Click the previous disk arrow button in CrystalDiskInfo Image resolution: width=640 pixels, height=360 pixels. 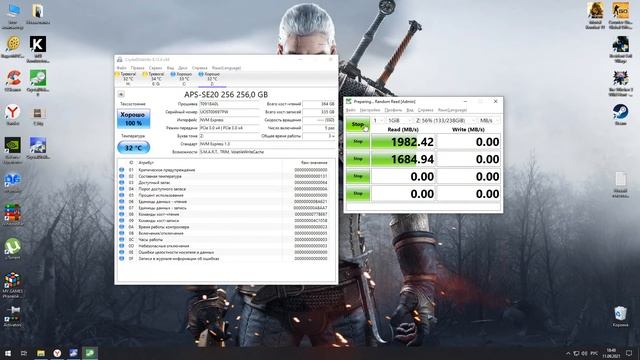121,94
